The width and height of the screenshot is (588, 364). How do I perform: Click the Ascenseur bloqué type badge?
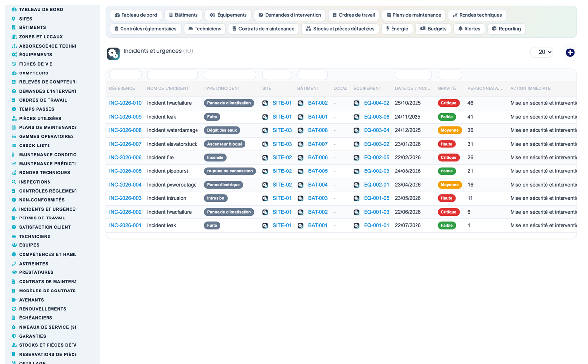[225, 144]
